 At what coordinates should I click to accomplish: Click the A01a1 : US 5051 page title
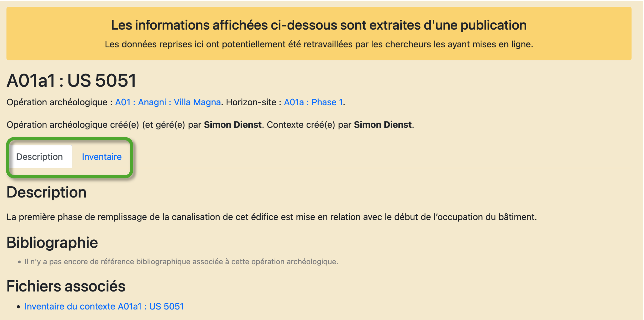(x=71, y=81)
